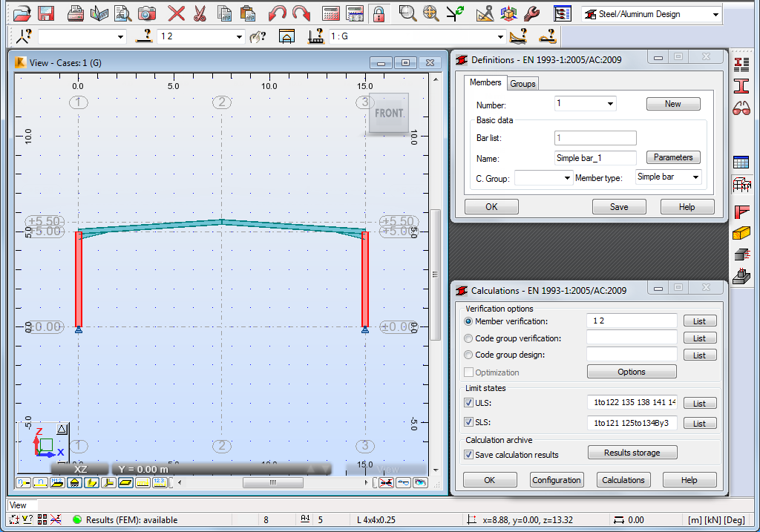The width and height of the screenshot is (760, 532).
Task: Toggle the node numbers display icon
Action: [x=23, y=482]
